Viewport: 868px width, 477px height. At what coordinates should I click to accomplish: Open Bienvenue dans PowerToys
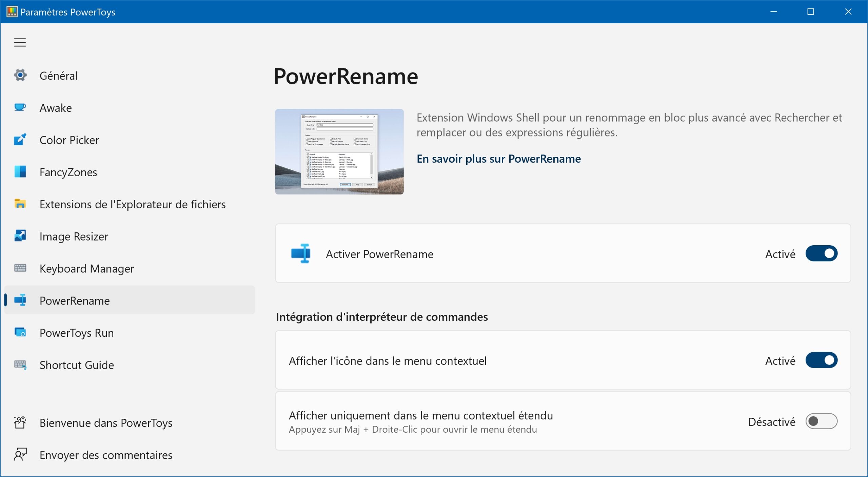[x=130, y=423]
